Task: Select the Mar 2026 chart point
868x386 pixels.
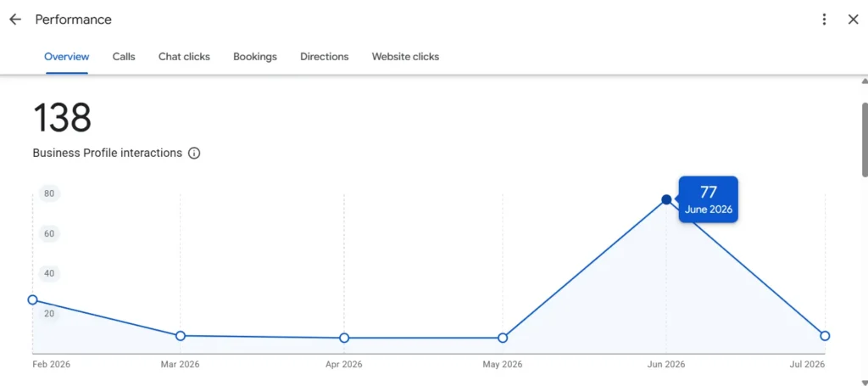Action: pos(180,336)
